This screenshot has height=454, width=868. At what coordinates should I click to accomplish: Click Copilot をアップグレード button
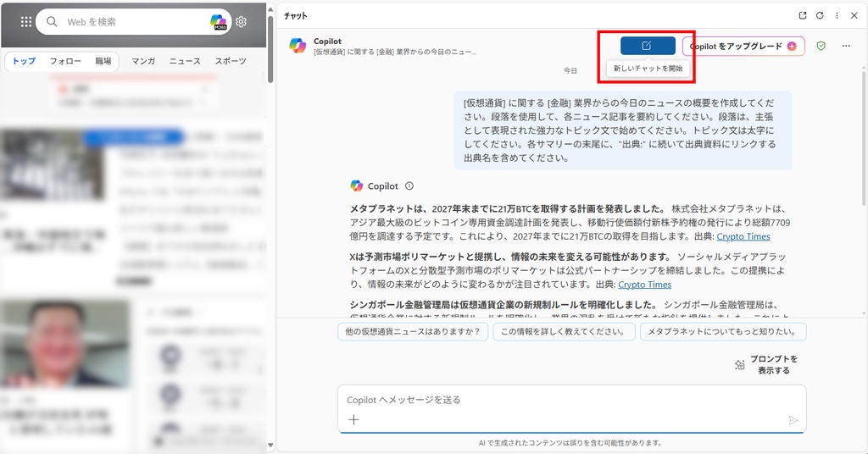pyautogui.click(x=743, y=46)
